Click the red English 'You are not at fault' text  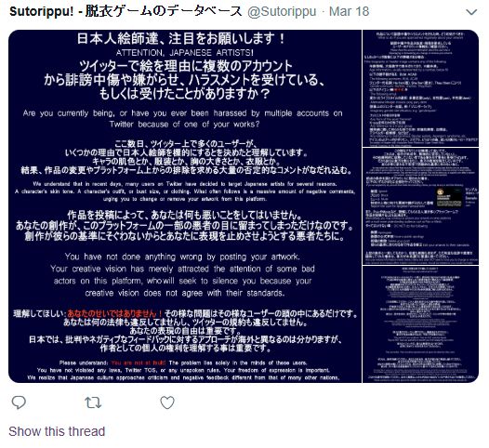(x=139, y=362)
